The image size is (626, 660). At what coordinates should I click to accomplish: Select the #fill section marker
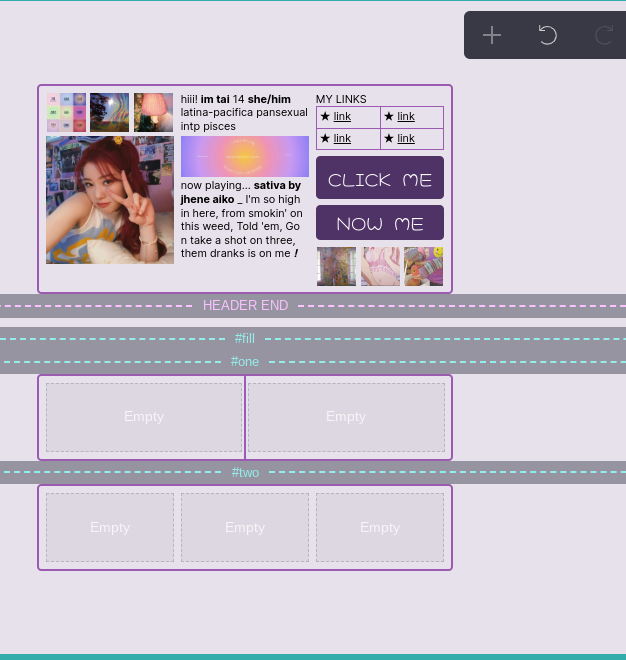coord(245,338)
